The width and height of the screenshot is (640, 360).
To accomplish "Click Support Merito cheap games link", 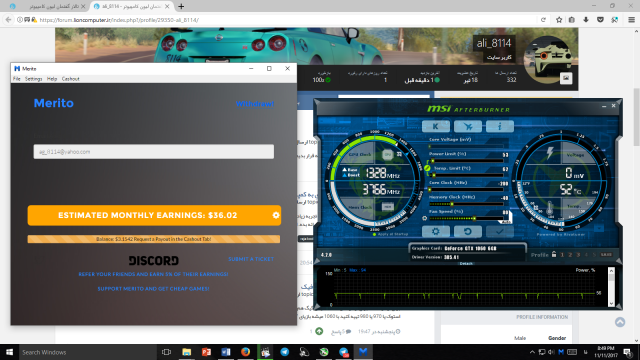I will (x=153, y=289).
